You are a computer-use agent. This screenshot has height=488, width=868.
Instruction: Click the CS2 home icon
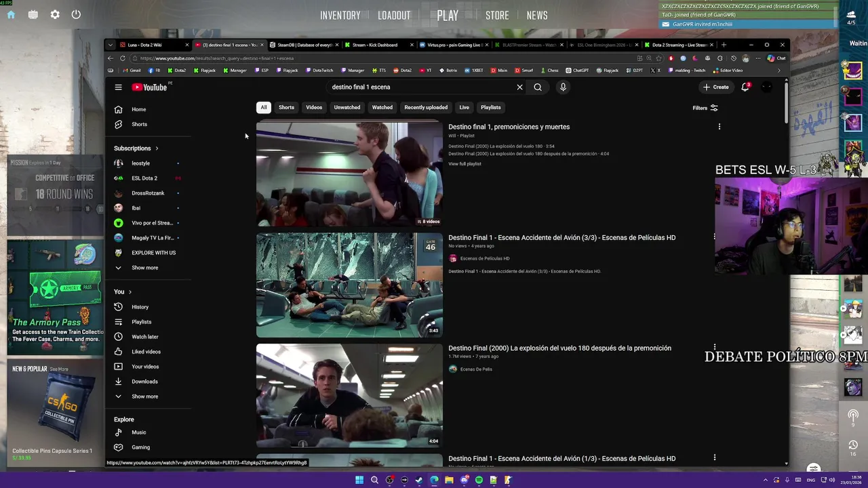[x=11, y=14]
